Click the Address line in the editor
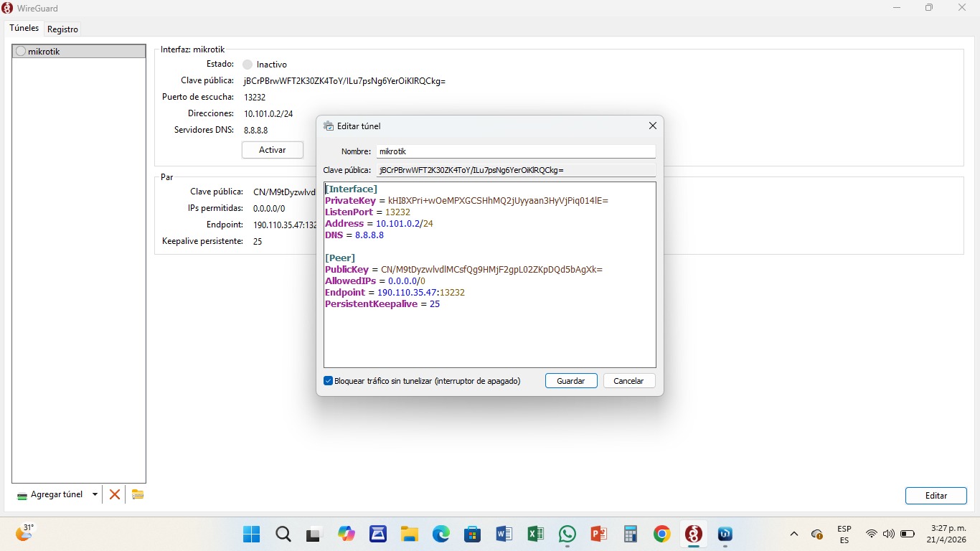 pyautogui.click(x=379, y=224)
